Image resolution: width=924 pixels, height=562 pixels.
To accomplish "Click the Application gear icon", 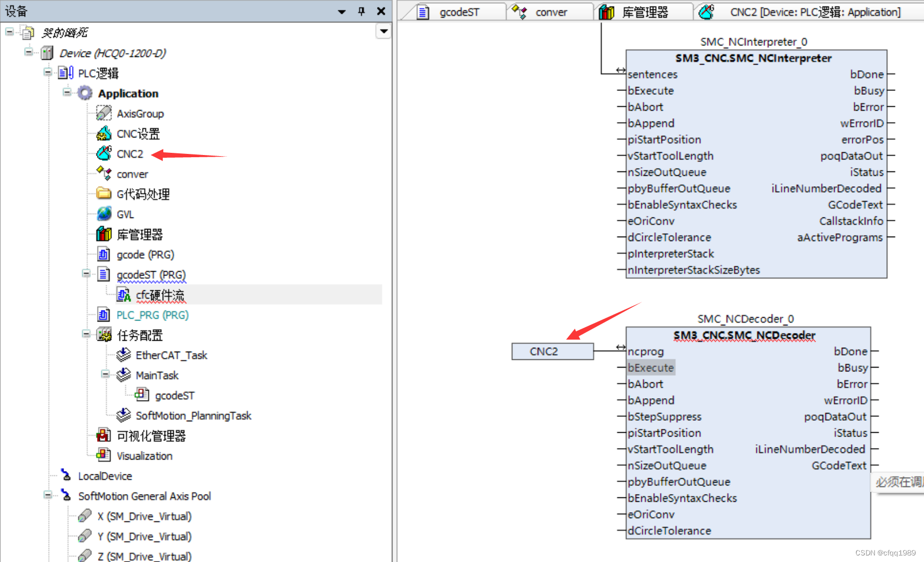I will coord(84,93).
